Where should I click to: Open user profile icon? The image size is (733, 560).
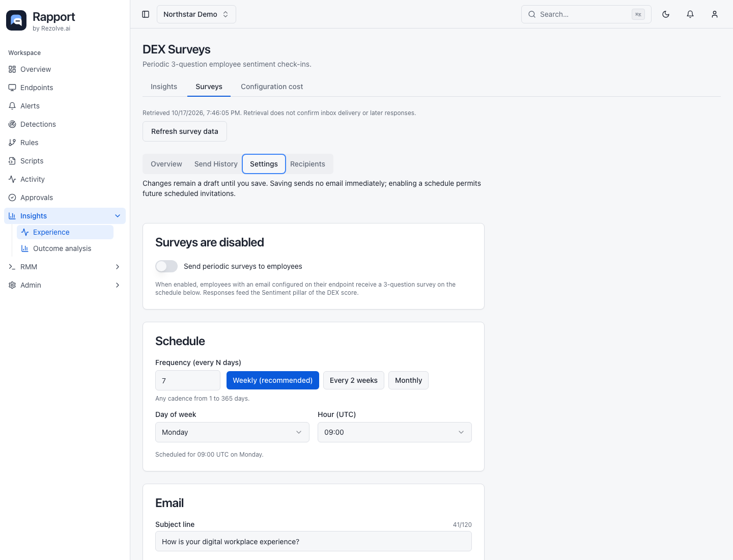coord(715,14)
